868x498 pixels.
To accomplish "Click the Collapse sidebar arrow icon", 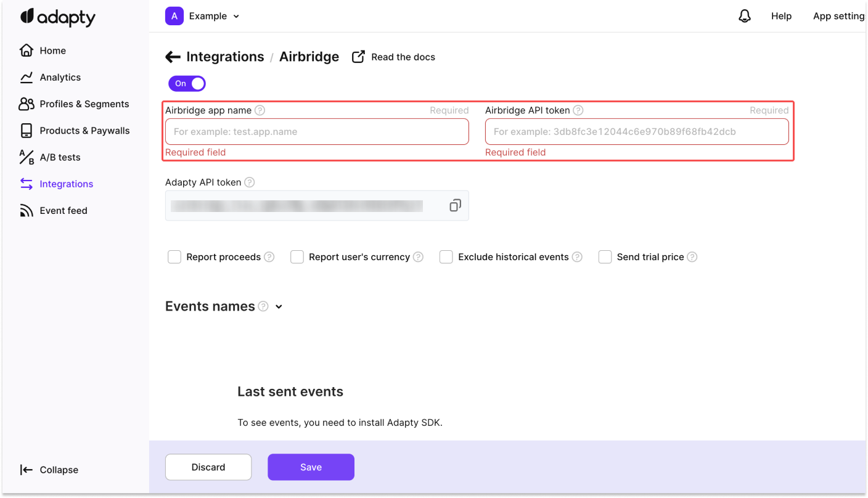I will click(26, 470).
